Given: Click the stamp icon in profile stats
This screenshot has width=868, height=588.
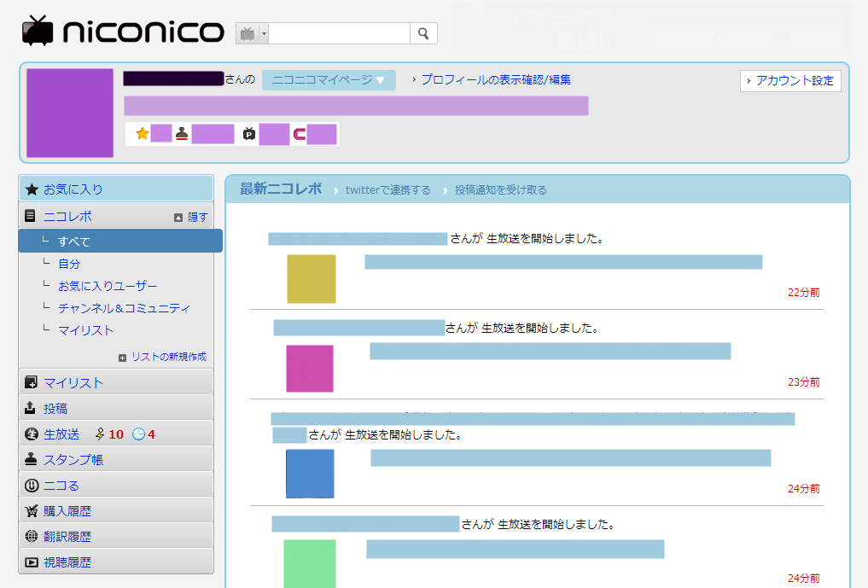Looking at the screenshot, I should [182, 133].
